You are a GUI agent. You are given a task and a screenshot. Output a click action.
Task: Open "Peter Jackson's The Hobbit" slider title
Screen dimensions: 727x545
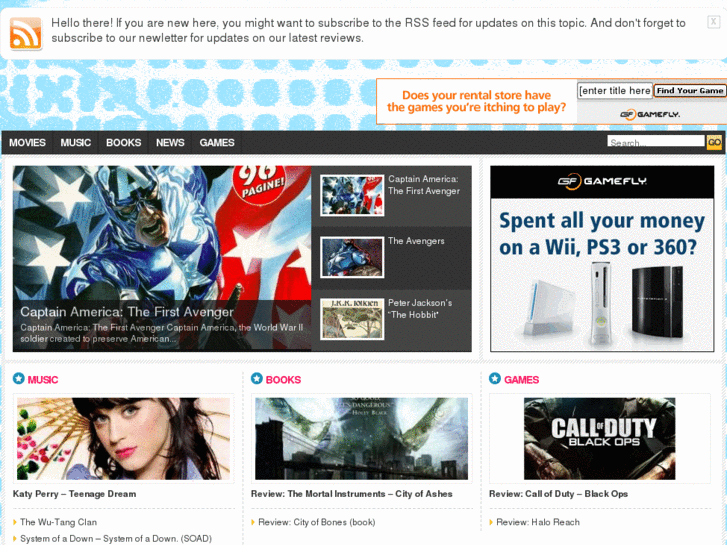point(420,308)
